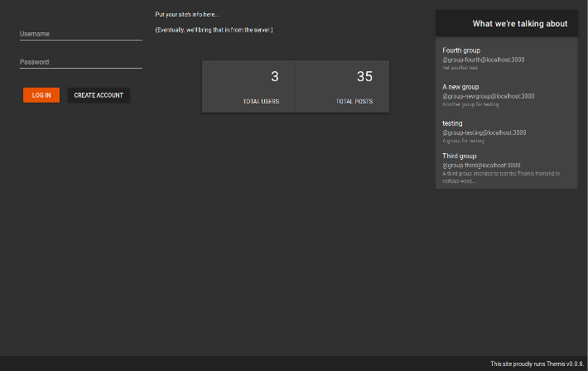Viewport: 588px width, 371px height.
Task: Select the Total Users statistic card
Action: (x=248, y=86)
